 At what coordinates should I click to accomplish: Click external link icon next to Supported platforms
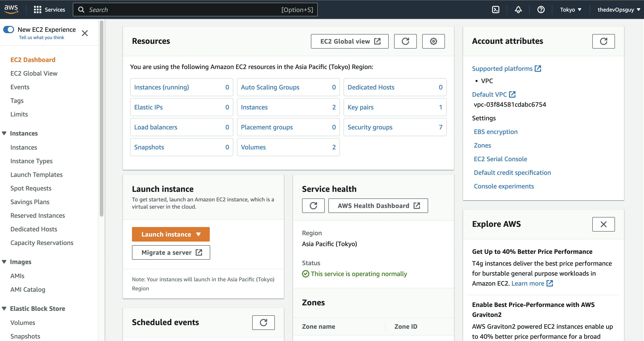pos(538,69)
